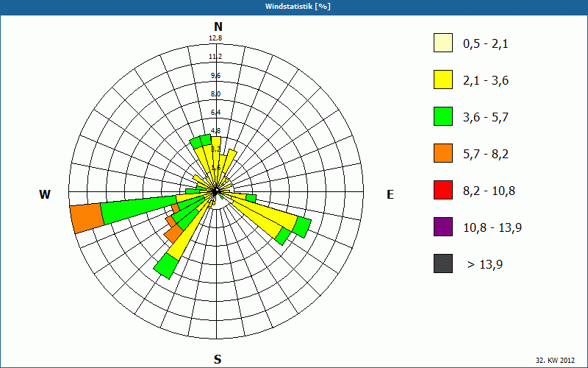This screenshot has height=368, width=588.
Task: Click the legend label 5,7 - 8,2
Action: pyautogui.click(x=486, y=155)
